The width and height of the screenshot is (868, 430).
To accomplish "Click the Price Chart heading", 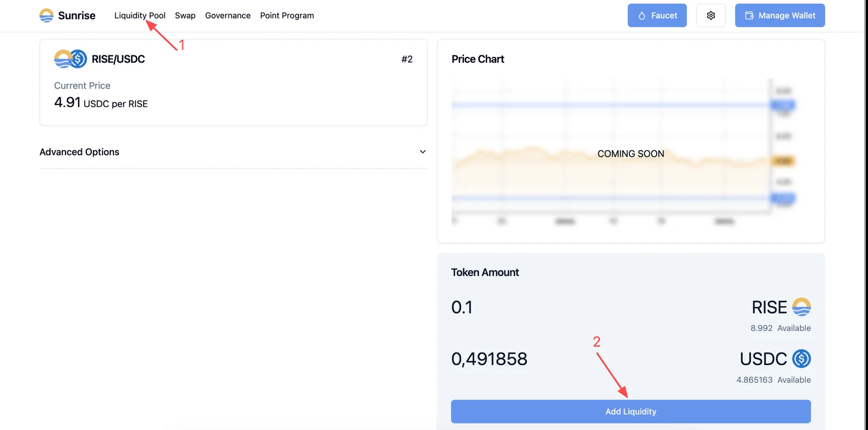I will [x=478, y=59].
